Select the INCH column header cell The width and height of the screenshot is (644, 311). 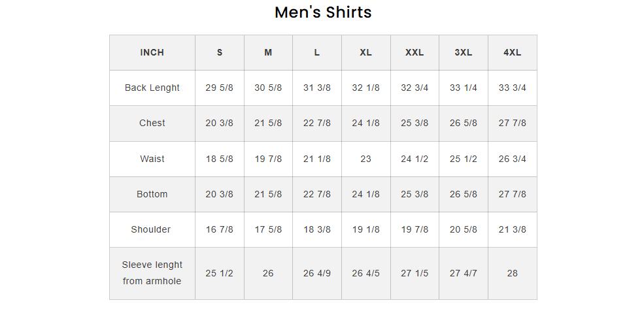(x=152, y=53)
